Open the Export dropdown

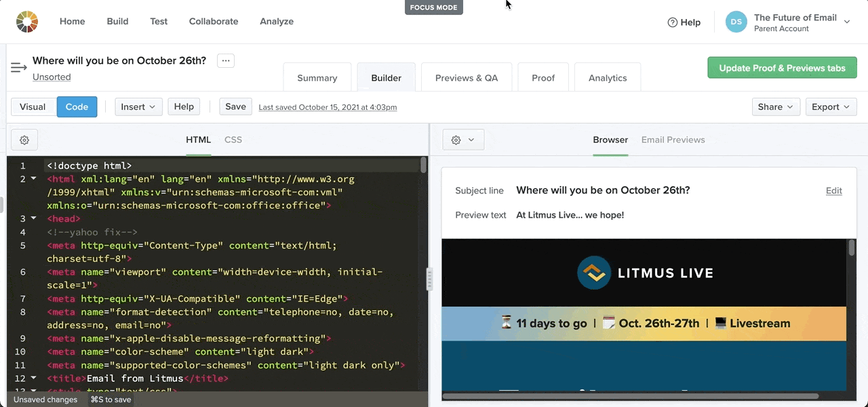point(831,106)
